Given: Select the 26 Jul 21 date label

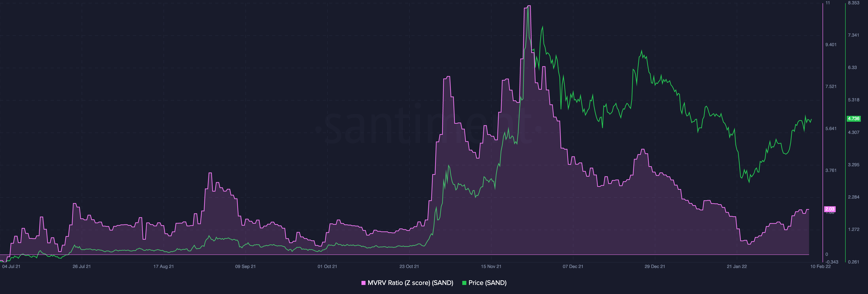Looking at the screenshot, I should click(82, 266).
